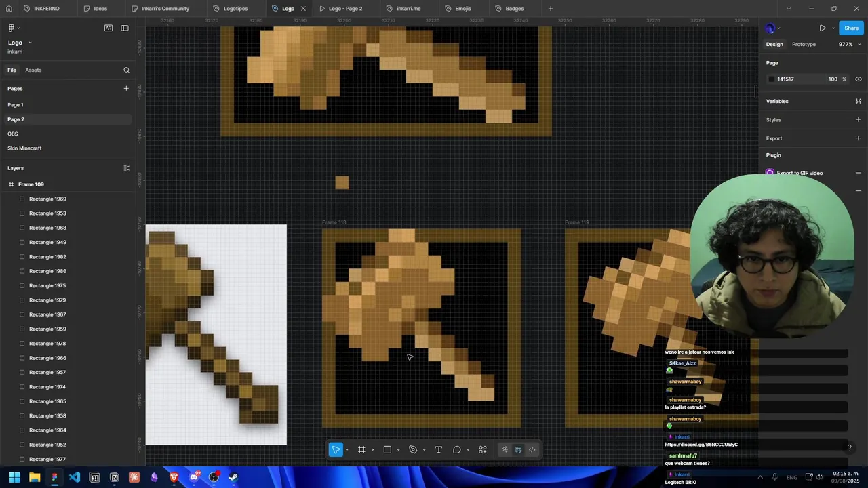The image size is (868, 488).
Task: Select the Frame tool
Action: click(362, 450)
